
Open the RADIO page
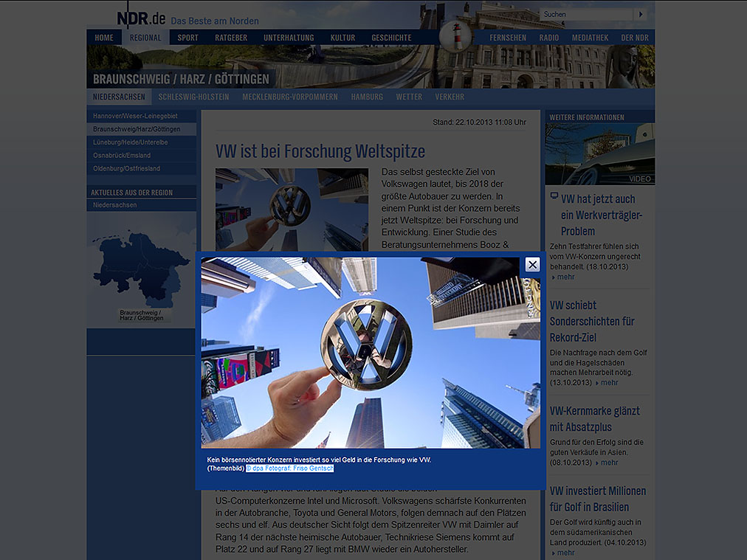click(x=549, y=38)
